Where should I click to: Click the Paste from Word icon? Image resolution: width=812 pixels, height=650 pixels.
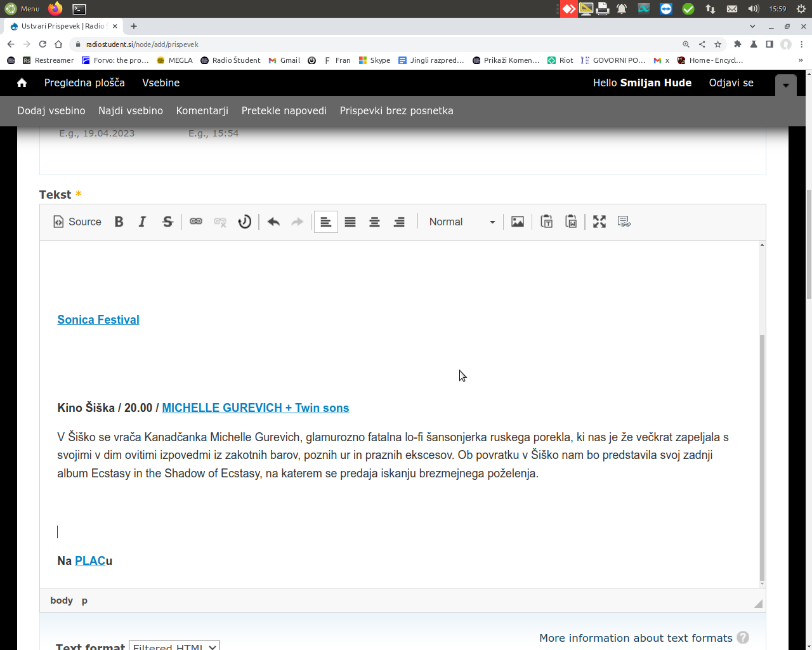571,222
